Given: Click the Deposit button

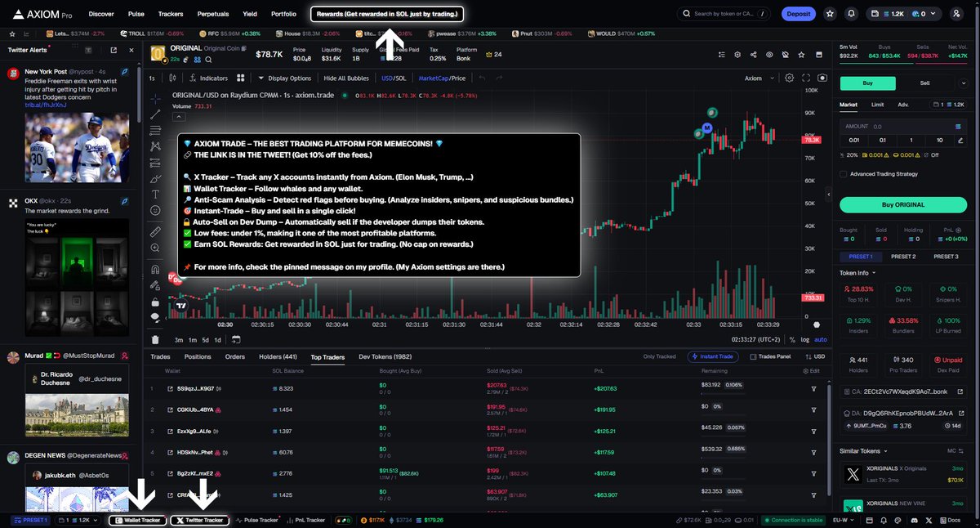Looking at the screenshot, I should tap(798, 14).
